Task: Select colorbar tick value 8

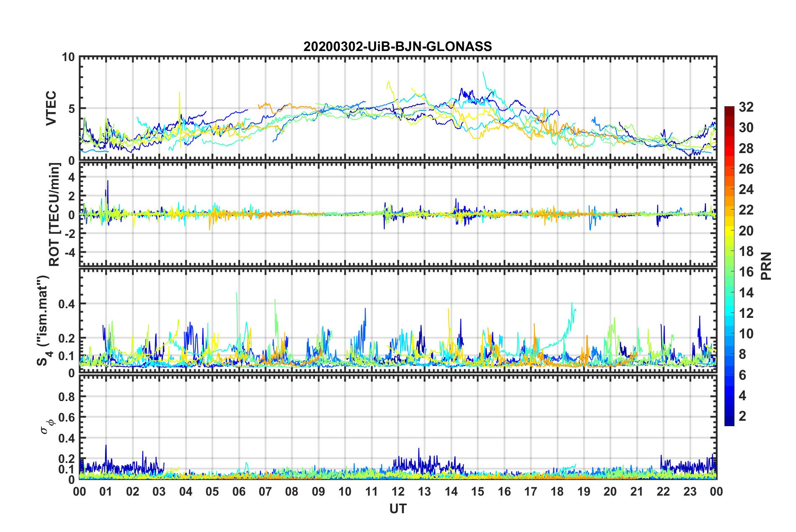Action: point(742,354)
